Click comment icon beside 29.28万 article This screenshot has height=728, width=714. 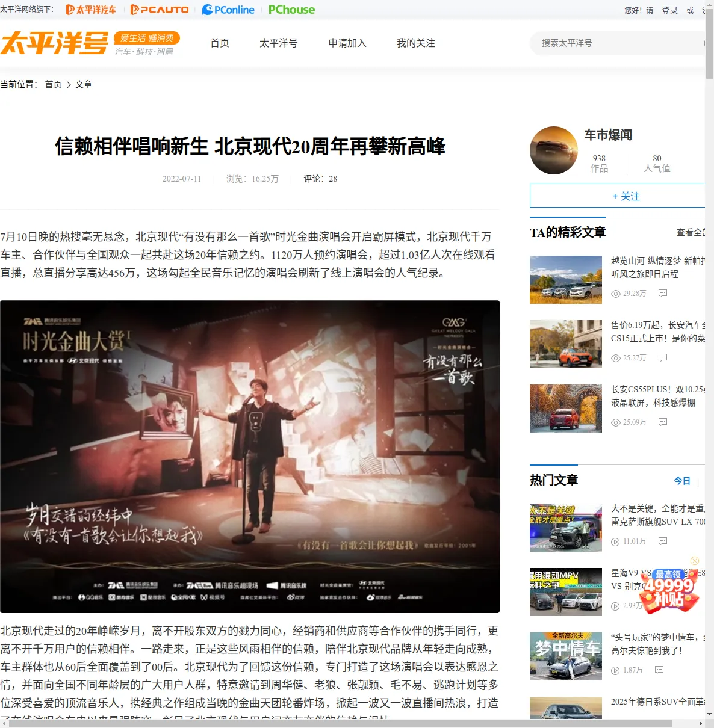(663, 294)
